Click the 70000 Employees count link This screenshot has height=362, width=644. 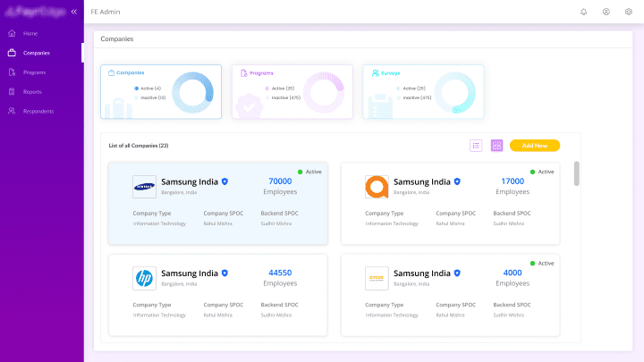pyautogui.click(x=280, y=181)
